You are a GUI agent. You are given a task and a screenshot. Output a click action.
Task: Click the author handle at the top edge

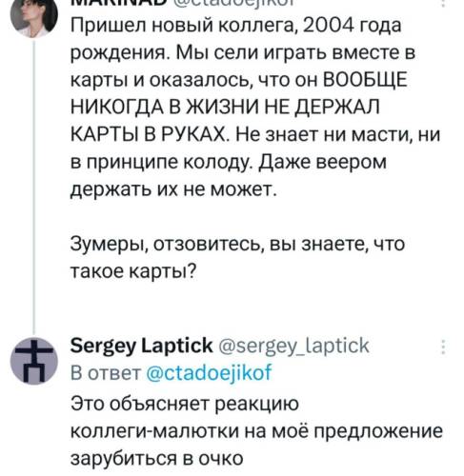(233, 3)
